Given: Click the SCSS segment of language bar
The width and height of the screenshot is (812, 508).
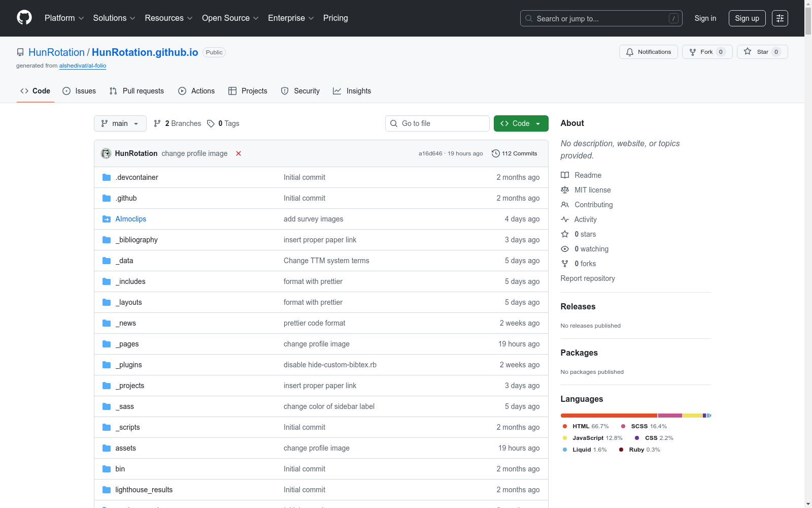Looking at the screenshot, I should tap(670, 416).
